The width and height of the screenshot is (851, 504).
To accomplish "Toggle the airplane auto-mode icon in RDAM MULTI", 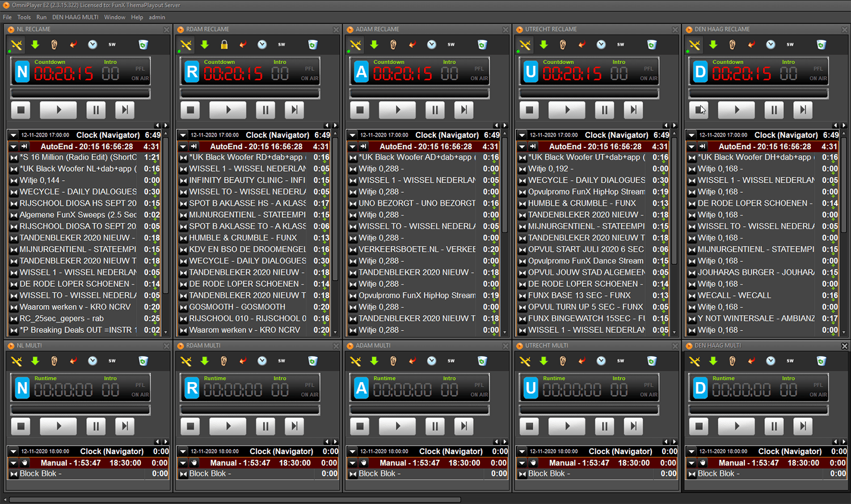I will click(186, 361).
